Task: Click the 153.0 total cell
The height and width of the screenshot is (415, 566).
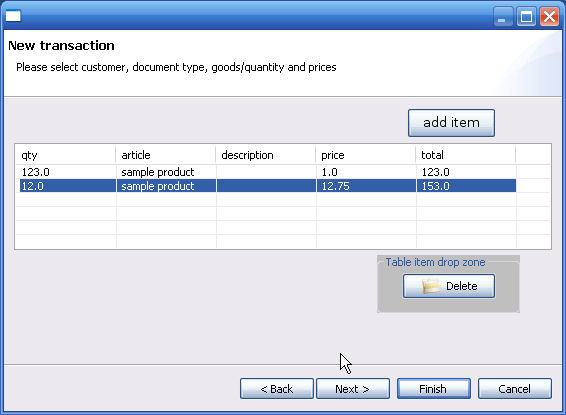Action: 466,186
